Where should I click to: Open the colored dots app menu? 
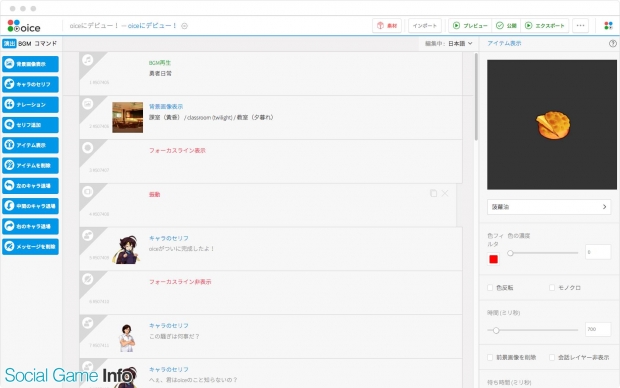(608, 26)
